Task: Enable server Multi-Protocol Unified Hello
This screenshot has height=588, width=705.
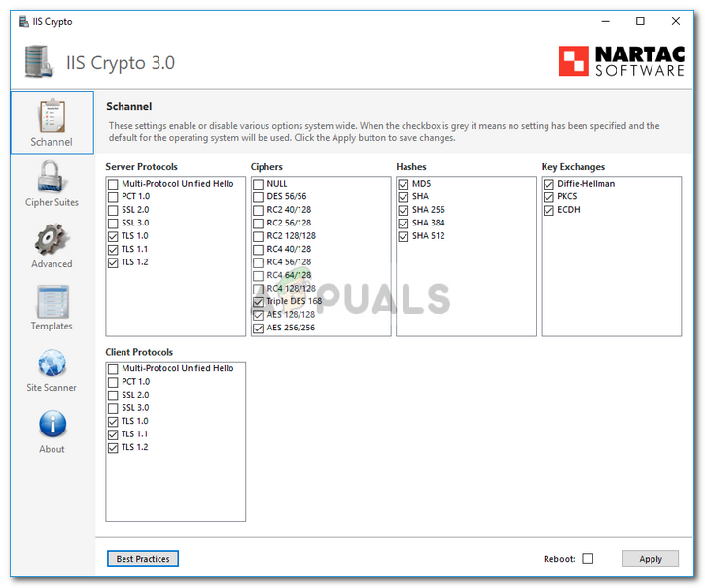Action: tap(113, 184)
